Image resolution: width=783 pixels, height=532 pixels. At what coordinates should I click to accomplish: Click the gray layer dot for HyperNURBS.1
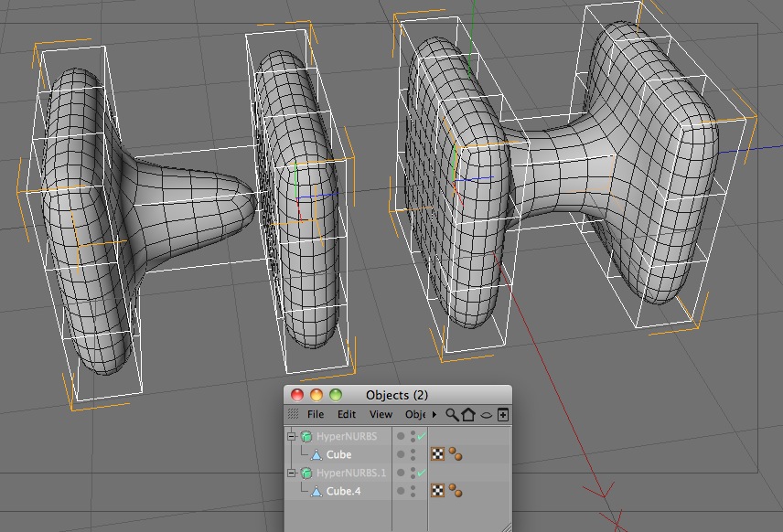tap(401, 473)
